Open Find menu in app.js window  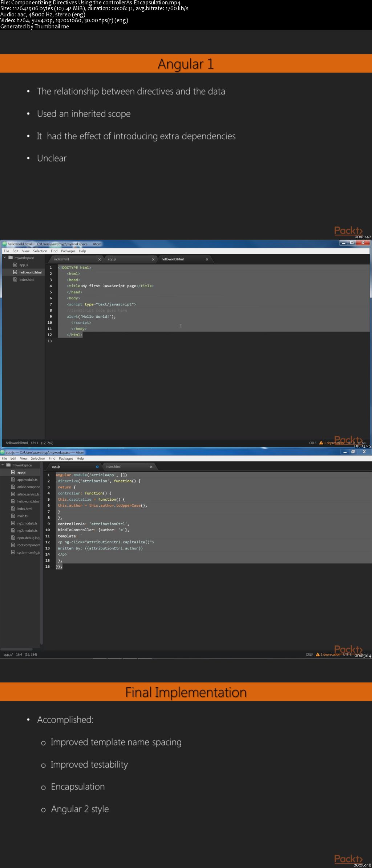[52, 458]
